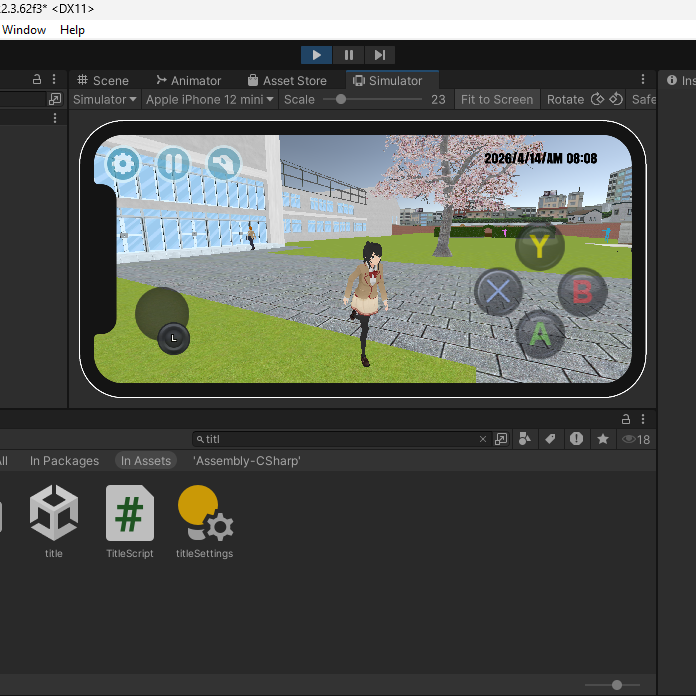This screenshot has width=696, height=696.
Task: Tap the yellow Y gamepad button
Action: [x=540, y=245]
